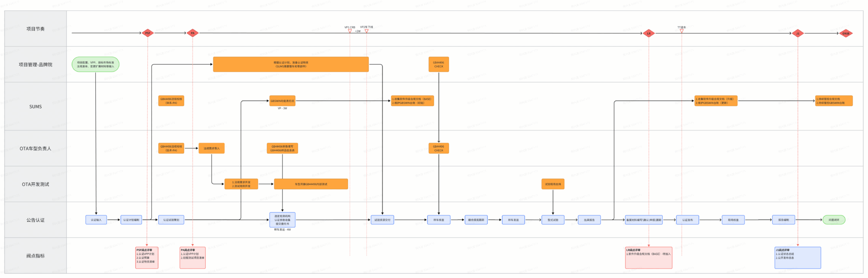Select the TT造车 triangle marker
This screenshot has height=278, width=868.
(682, 31)
